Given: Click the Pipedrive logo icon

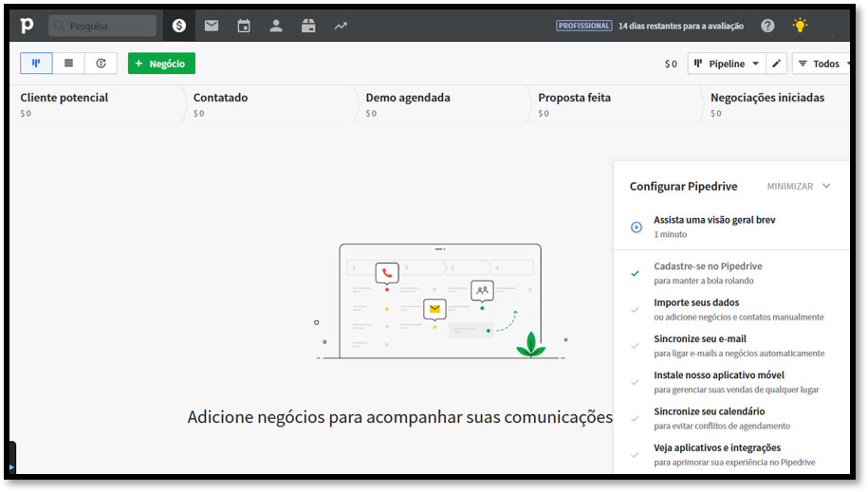Looking at the screenshot, I should pos(27,26).
